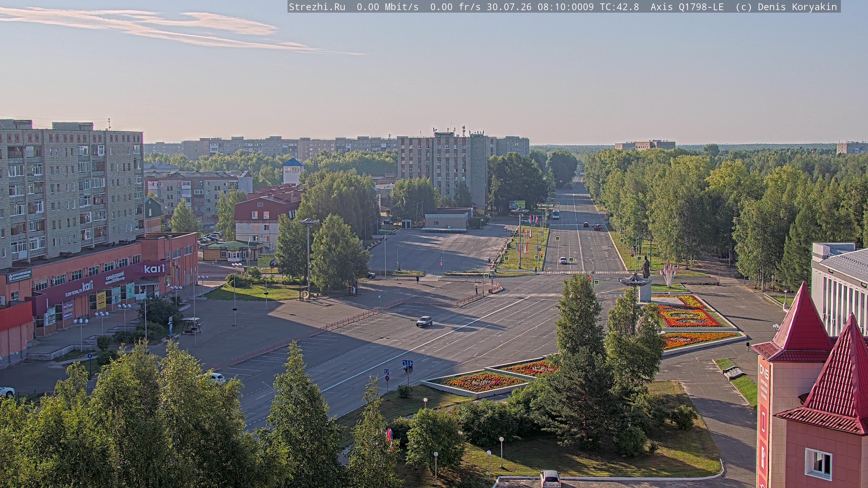The height and width of the screenshot is (488, 868).
Task: Click the "(c) Denis Koryakin" credit text
Action: pos(786,7)
